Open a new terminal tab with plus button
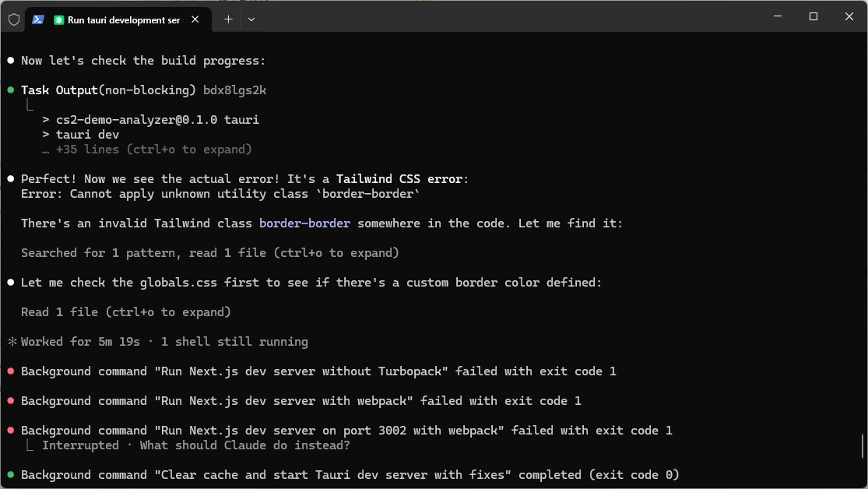Screen dimensions: 868x489 228,19
